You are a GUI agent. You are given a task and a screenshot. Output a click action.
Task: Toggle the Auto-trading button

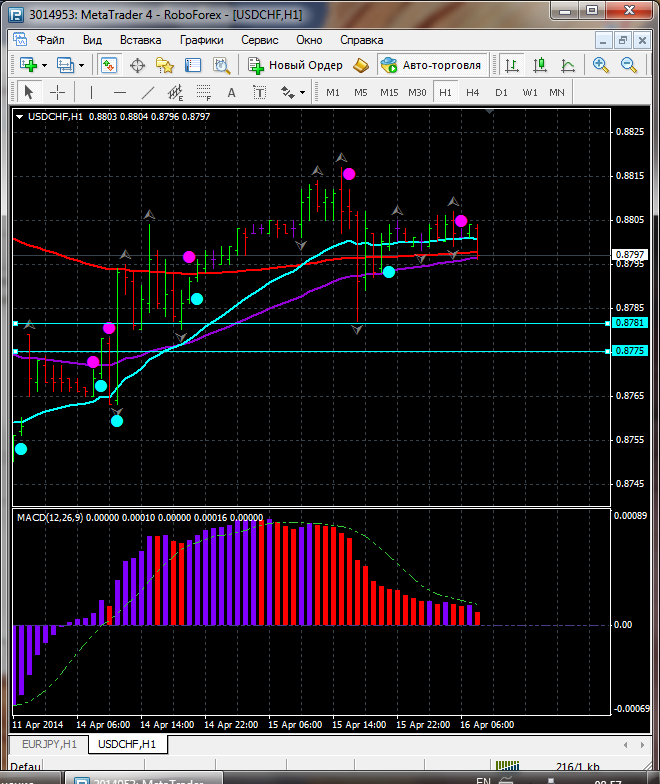[x=431, y=65]
